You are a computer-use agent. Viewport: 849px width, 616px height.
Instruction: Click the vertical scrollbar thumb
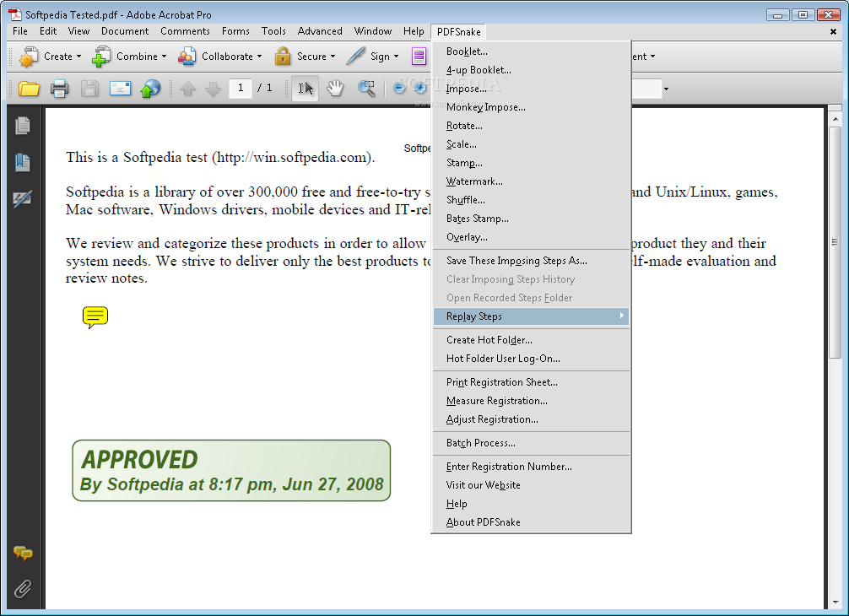(835, 242)
